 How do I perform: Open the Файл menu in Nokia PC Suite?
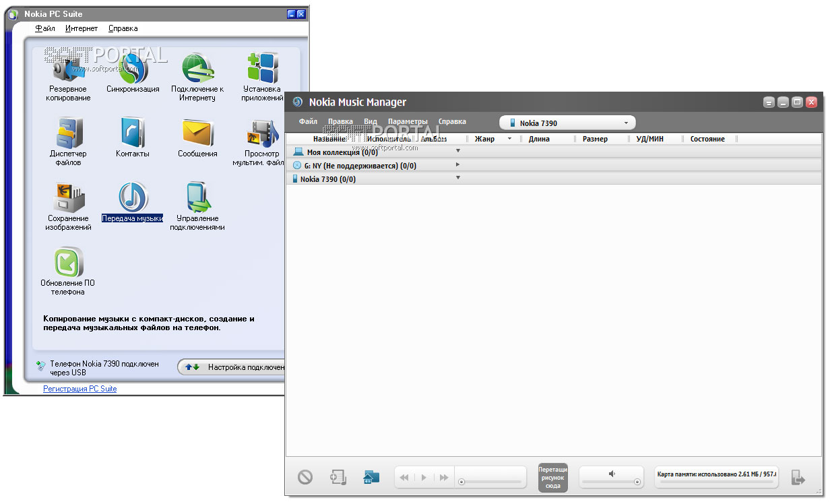45,28
